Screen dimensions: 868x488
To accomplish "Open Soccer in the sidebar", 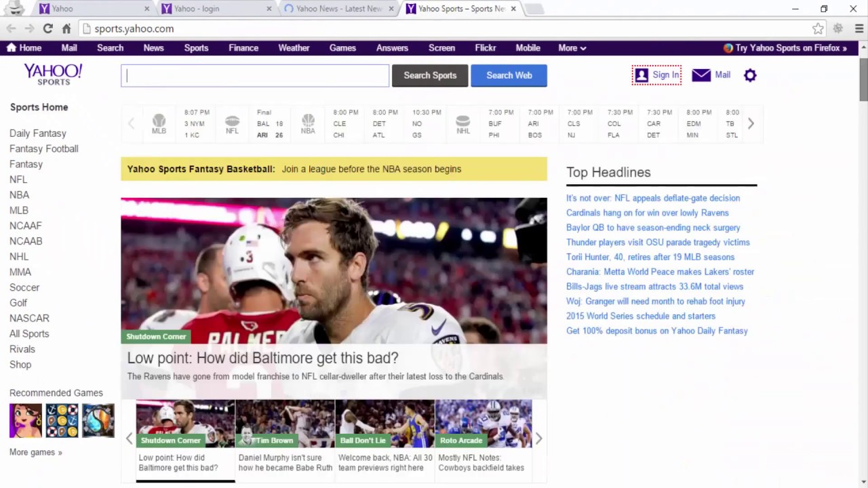I will coord(24,287).
